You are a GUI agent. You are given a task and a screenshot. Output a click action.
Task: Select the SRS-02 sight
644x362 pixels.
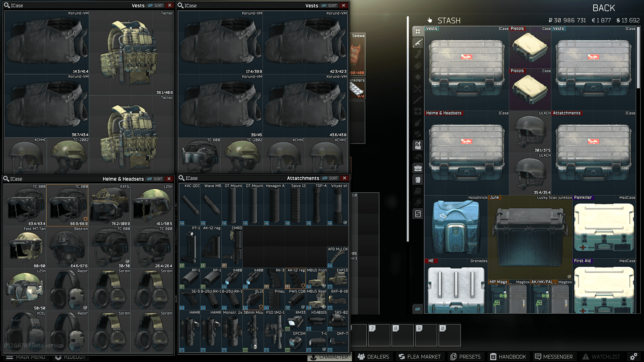(x=338, y=321)
